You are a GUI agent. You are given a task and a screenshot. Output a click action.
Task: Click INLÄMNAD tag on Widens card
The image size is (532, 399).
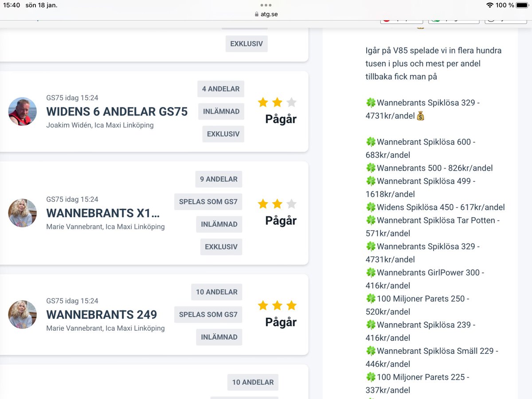(x=221, y=111)
